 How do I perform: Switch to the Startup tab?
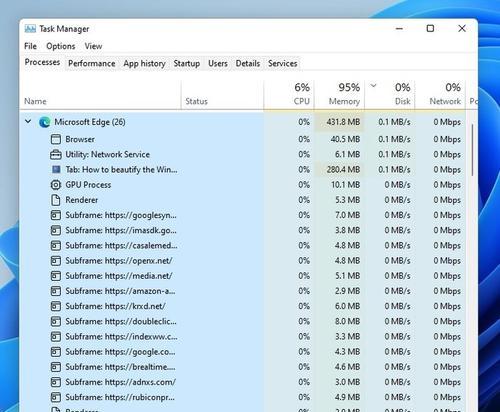pyautogui.click(x=187, y=63)
